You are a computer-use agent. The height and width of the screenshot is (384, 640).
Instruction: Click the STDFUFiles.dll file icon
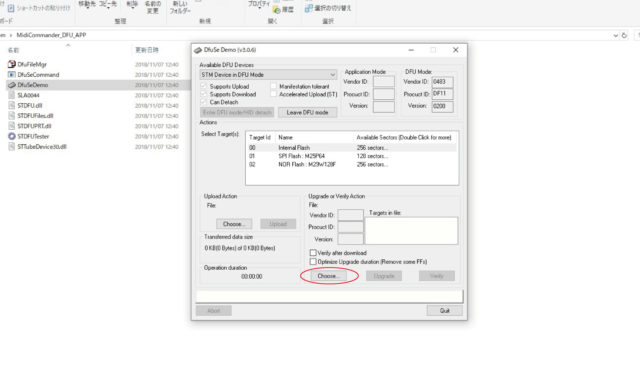[12, 115]
